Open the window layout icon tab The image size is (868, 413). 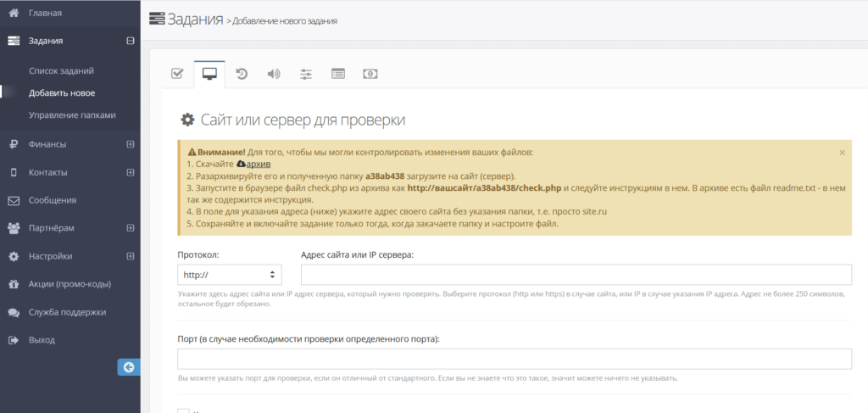tap(338, 74)
